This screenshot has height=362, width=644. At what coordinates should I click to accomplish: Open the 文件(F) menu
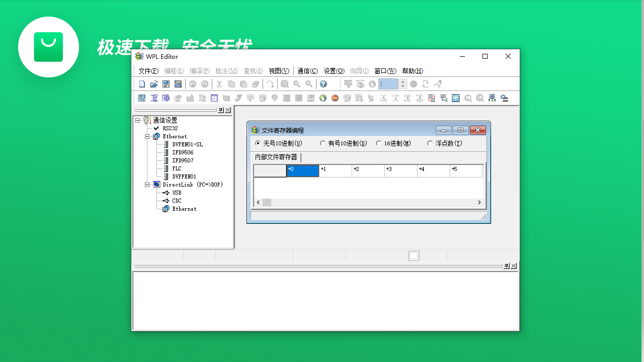point(148,71)
